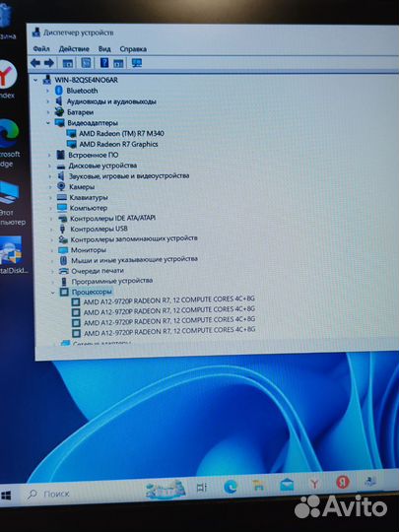This screenshot has width=399, height=532.
Task: Select the Процессоры category label
Action: 92,292
